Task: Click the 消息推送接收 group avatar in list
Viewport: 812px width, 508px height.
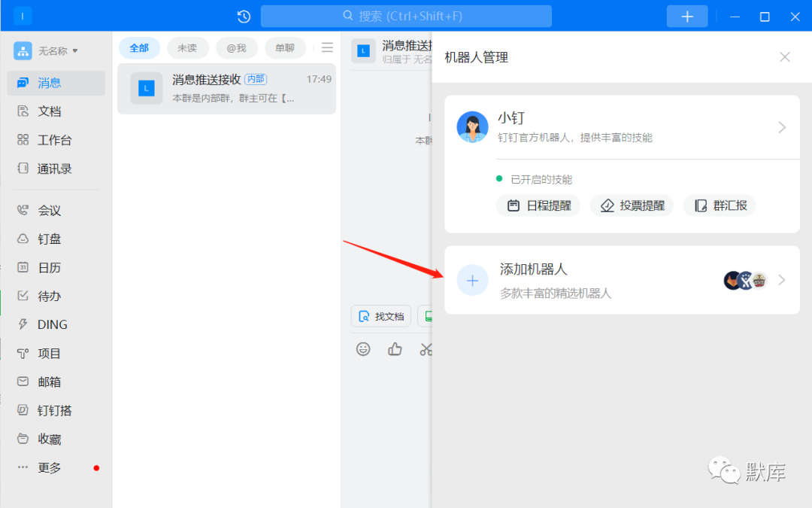Action: pos(147,89)
